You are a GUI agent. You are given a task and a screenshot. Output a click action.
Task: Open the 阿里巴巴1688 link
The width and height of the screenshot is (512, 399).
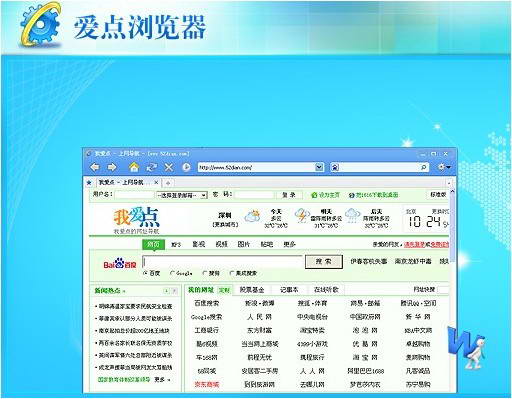tap(365, 371)
